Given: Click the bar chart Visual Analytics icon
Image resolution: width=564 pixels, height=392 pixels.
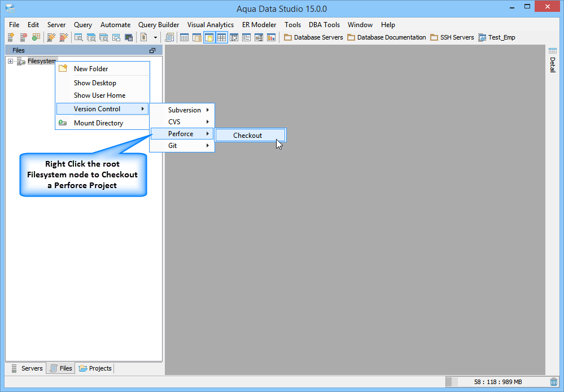Looking at the screenshot, I should pyautogui.click(x=271, y=37).
